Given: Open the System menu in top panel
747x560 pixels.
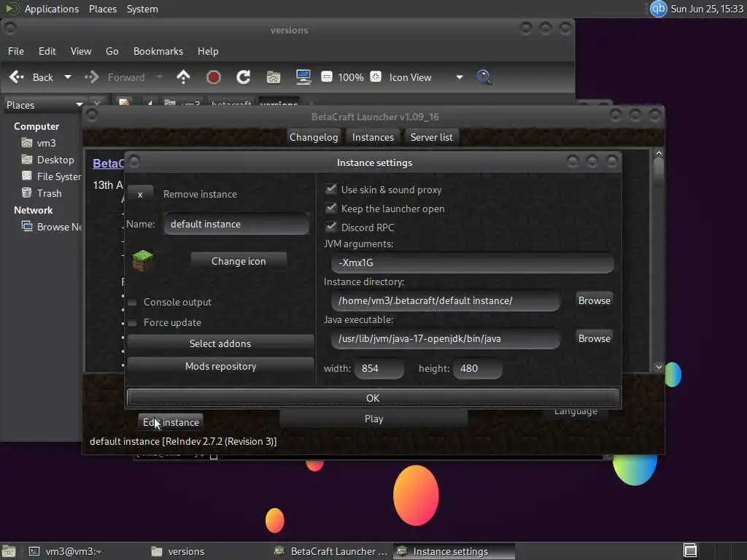Looking at the screenshot, I should (x=142, y=9).
